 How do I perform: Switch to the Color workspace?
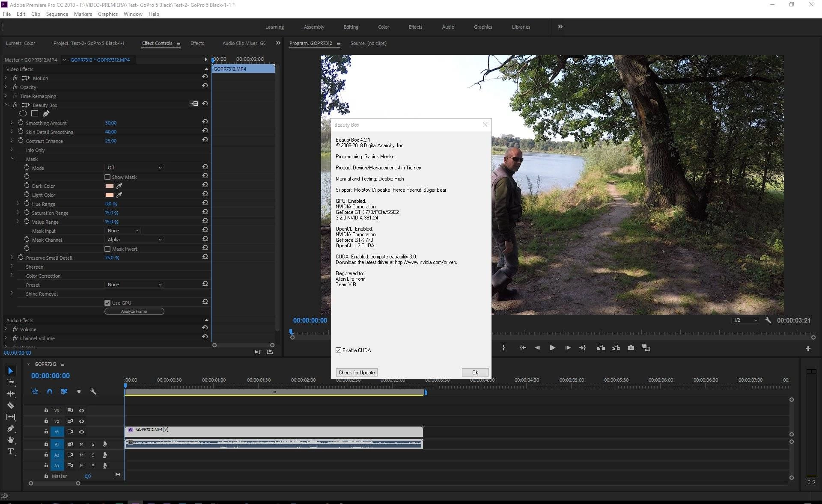pos(383,27)
